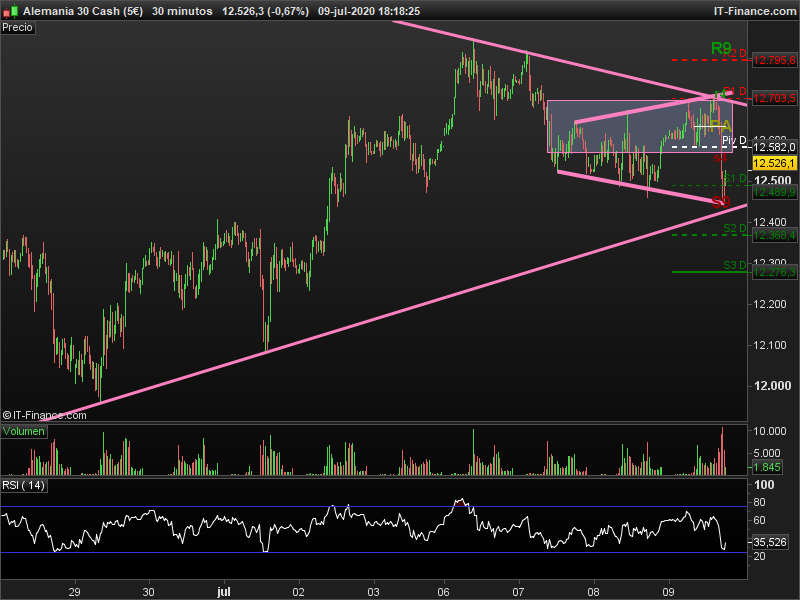Click the Precio panel label
Image resolution: width=800 pixels, height=600 pixels.
[17, 28]
